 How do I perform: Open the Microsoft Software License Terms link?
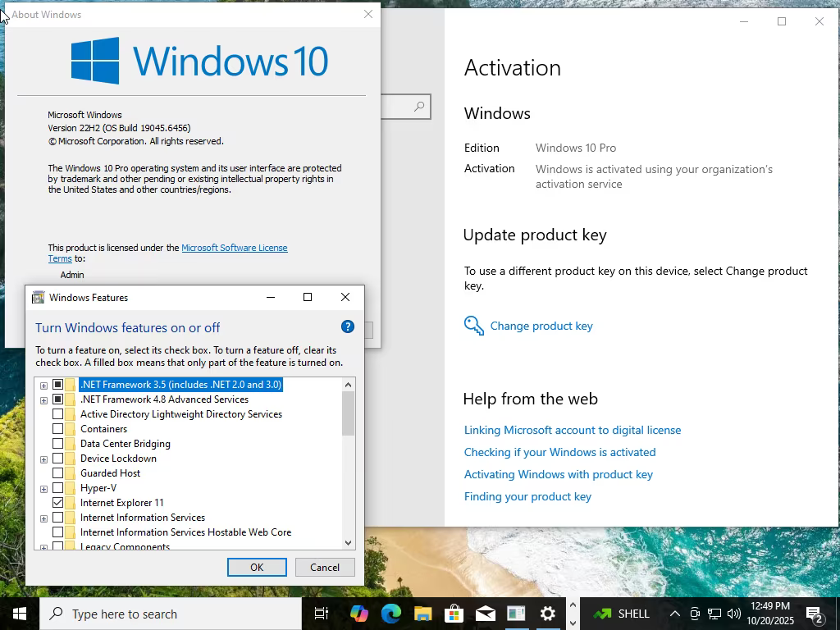[167, 253]
